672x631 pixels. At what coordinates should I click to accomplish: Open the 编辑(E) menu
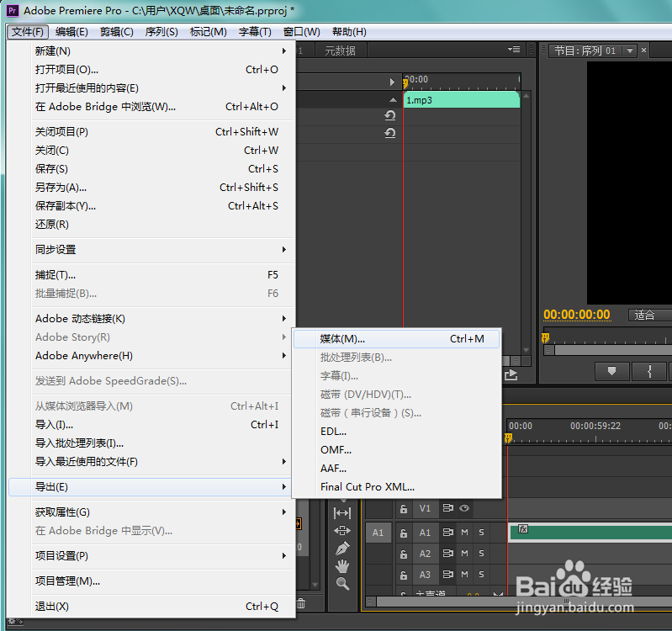[x=71, y=32]
